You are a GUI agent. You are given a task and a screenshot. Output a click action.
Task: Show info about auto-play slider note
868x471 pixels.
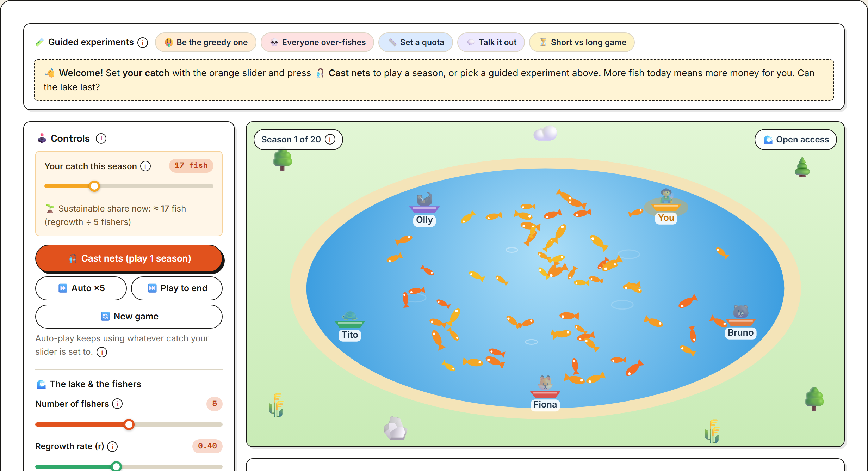[102, 352]
